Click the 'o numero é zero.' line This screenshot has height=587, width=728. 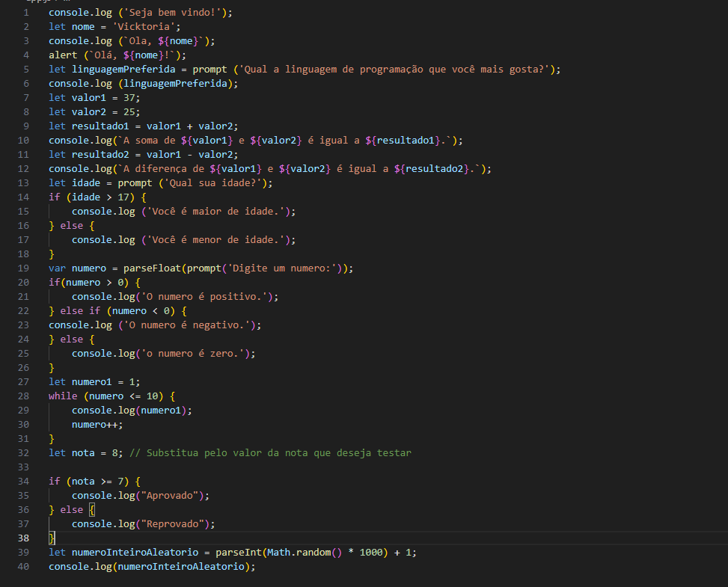point(163,354)
